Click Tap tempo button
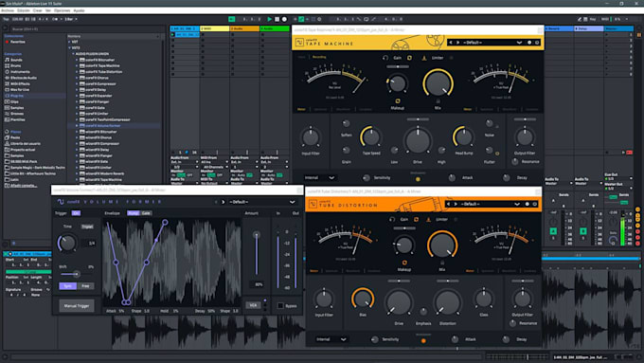The height and width of the screenshot is (363, 644). tap(6, 19)
